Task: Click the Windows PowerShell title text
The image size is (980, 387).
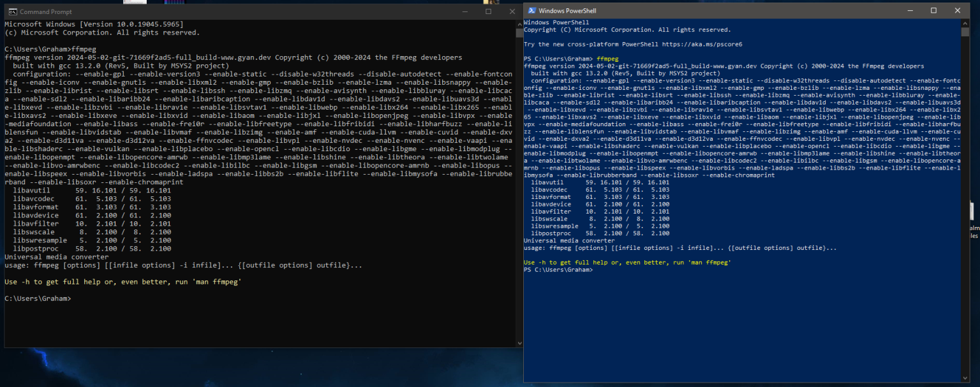Action: [x=567, y=11]
